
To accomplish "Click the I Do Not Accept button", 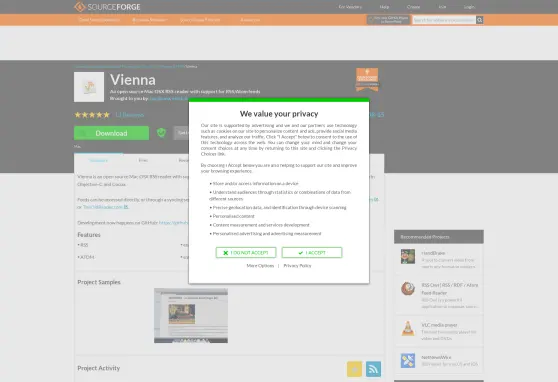I will (246, 252).
